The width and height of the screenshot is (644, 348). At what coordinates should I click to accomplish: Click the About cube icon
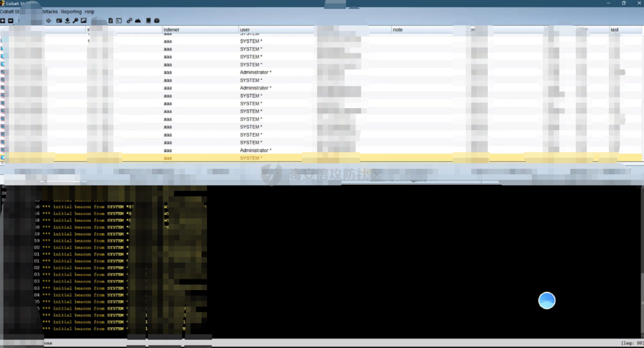(x=156, y=20)
